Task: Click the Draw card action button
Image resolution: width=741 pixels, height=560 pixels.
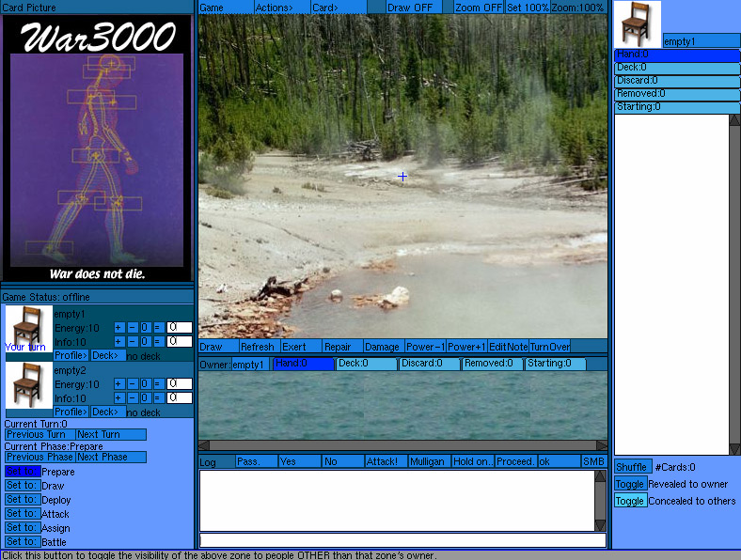Action: coord(218,347)
